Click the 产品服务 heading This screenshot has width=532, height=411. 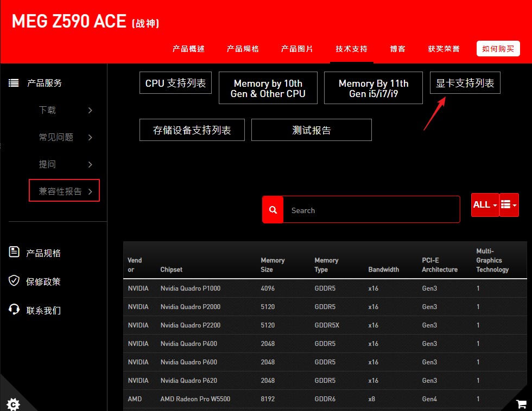[45, 83]
